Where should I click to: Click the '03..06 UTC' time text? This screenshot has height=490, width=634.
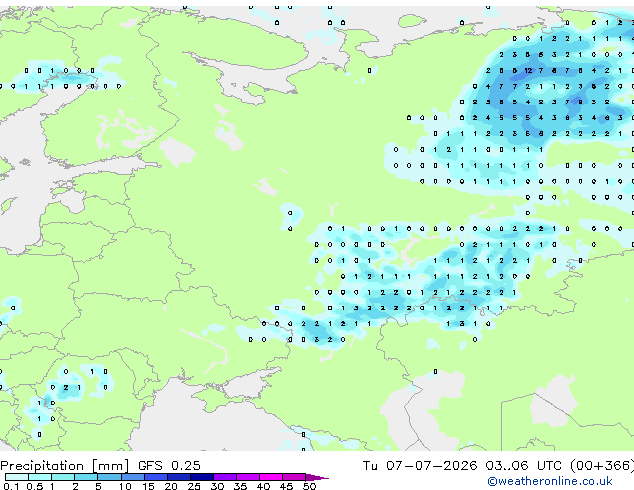click(x=524, y=466)
